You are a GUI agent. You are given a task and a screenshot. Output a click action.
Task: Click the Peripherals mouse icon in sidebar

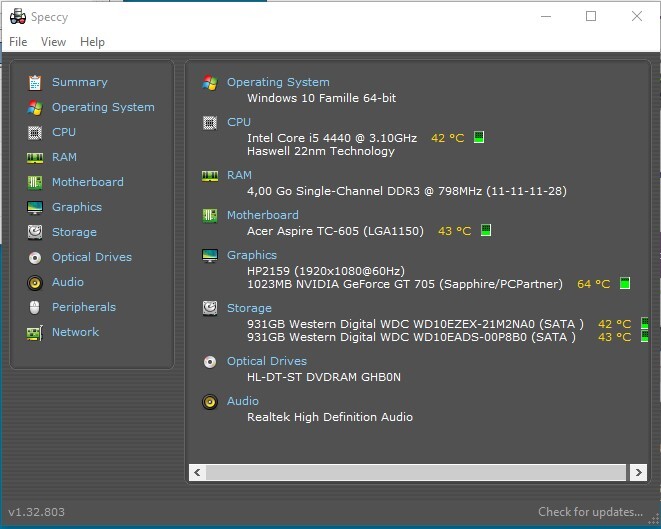tap(35, 307)
